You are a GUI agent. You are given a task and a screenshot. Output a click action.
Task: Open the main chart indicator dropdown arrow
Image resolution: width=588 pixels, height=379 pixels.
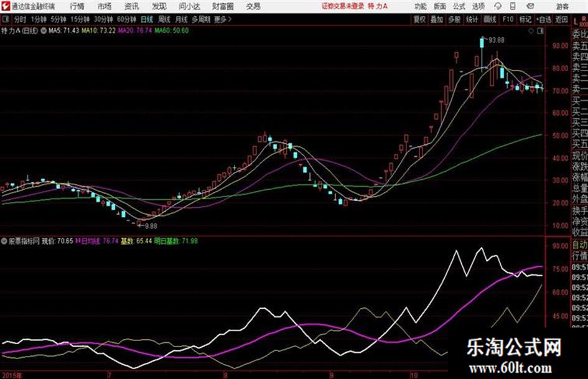(x=44, y=30)
